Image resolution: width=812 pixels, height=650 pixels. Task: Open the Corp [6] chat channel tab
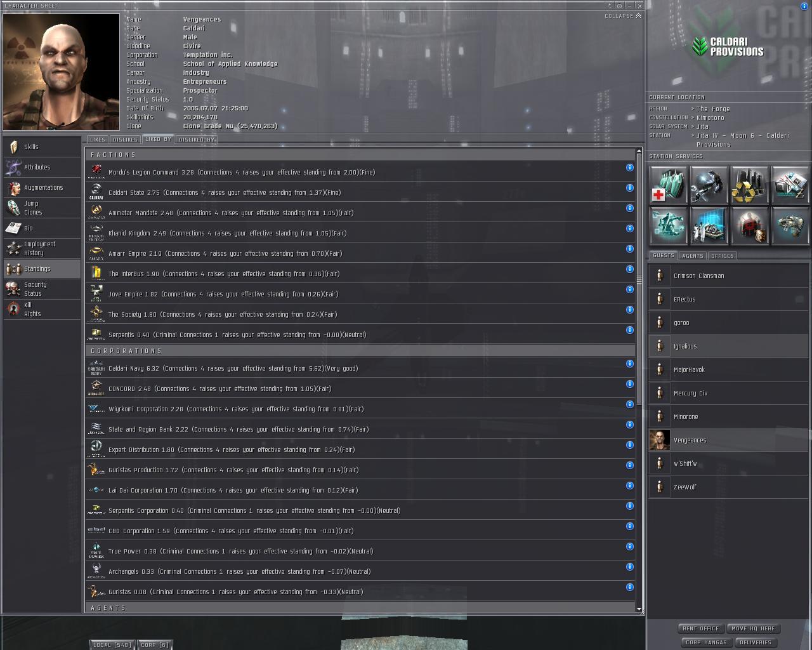click(155, 645)
